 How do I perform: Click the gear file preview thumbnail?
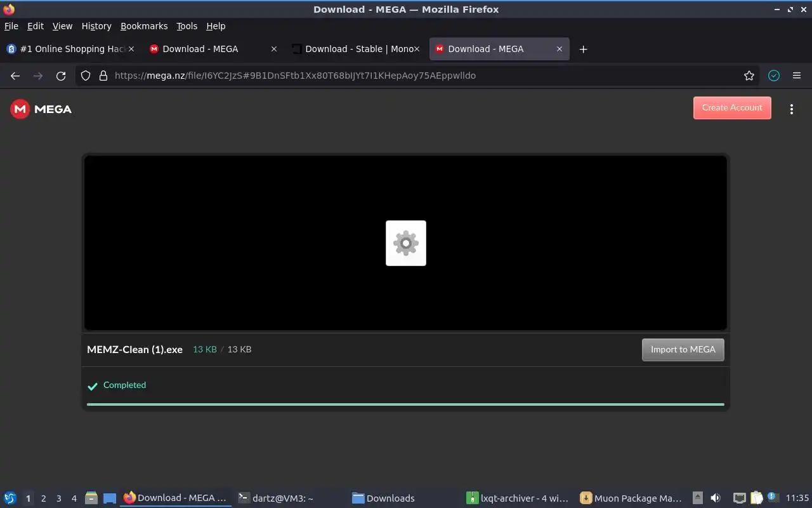[406, 243]
